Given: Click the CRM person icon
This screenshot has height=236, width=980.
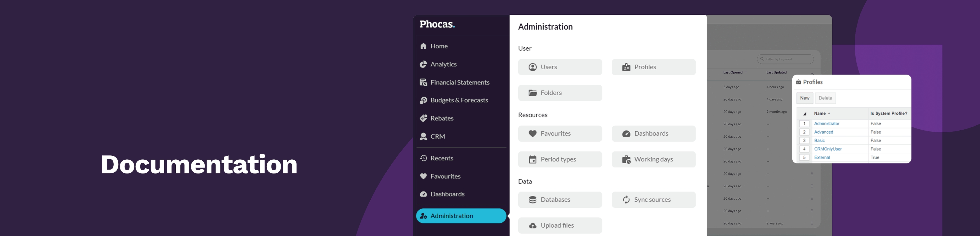Looking at the screenshot, I should 424,136.
